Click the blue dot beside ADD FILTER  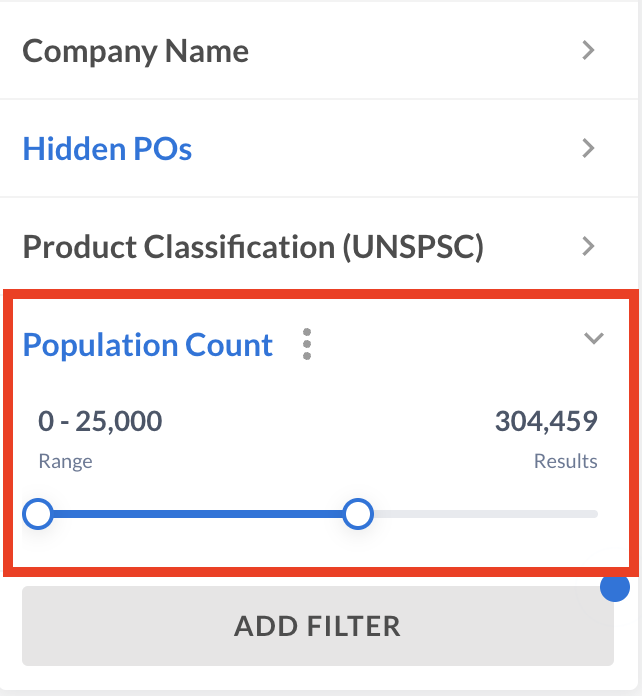coord(614,588)
